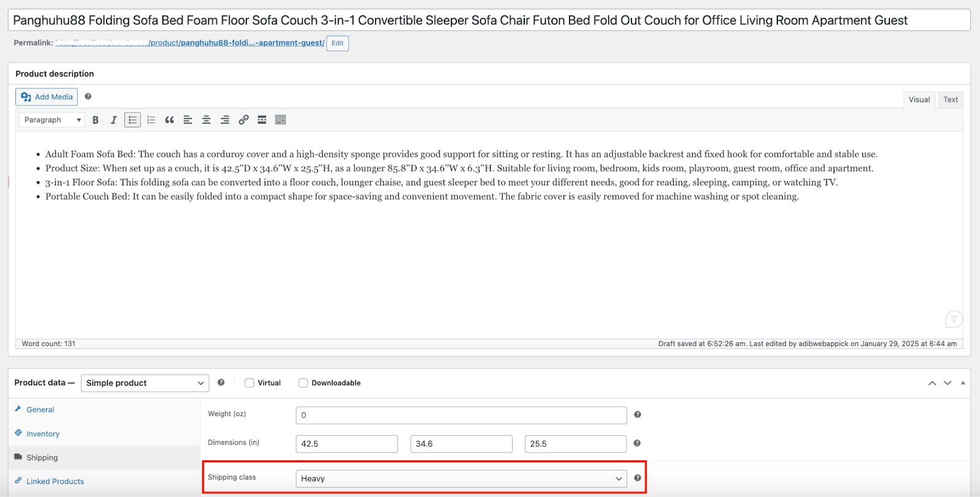Click the 'Word count: 131' status text

pos(48,344)
